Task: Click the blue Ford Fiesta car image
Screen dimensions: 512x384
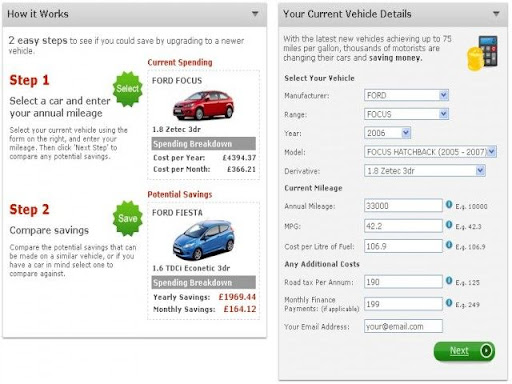Action: (203, 240)
